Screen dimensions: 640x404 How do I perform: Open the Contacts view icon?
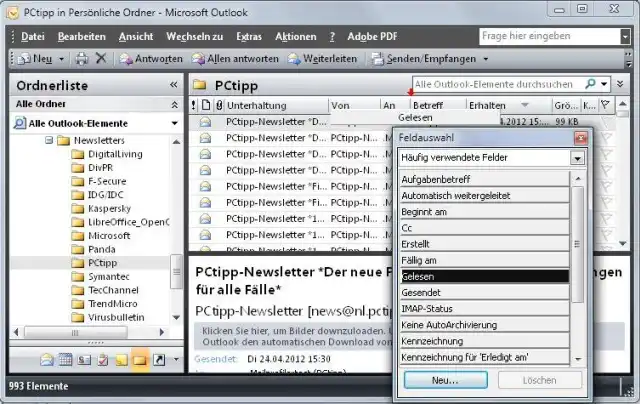coord(84,359)
